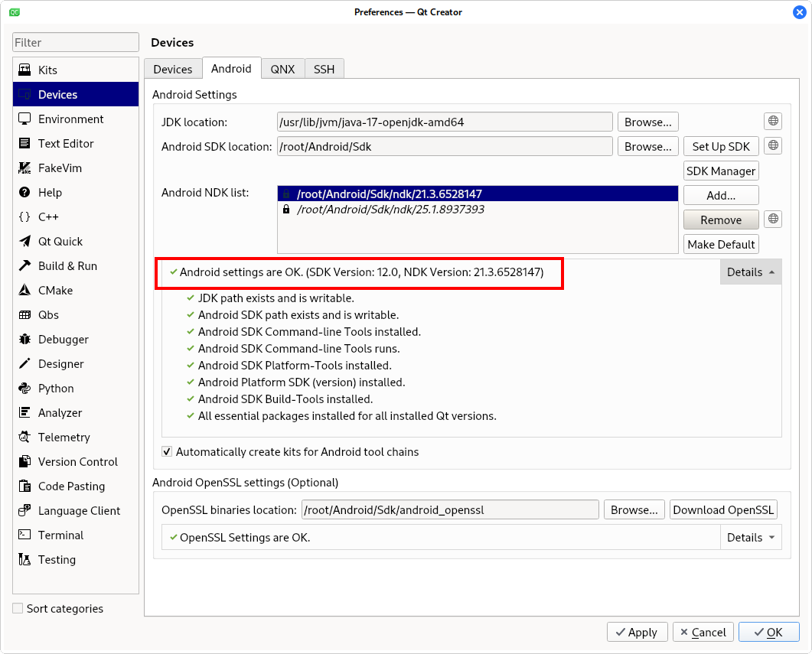Toggle automatically create kits for Android

[167, 452]
